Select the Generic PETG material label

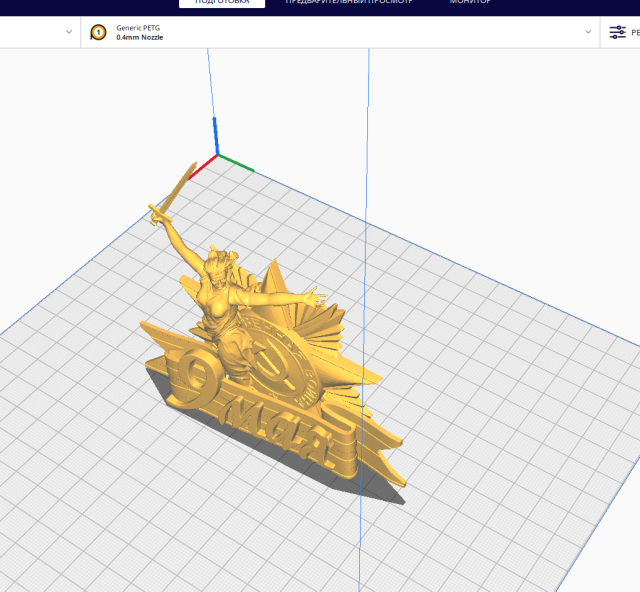click(x=138, y=27)
